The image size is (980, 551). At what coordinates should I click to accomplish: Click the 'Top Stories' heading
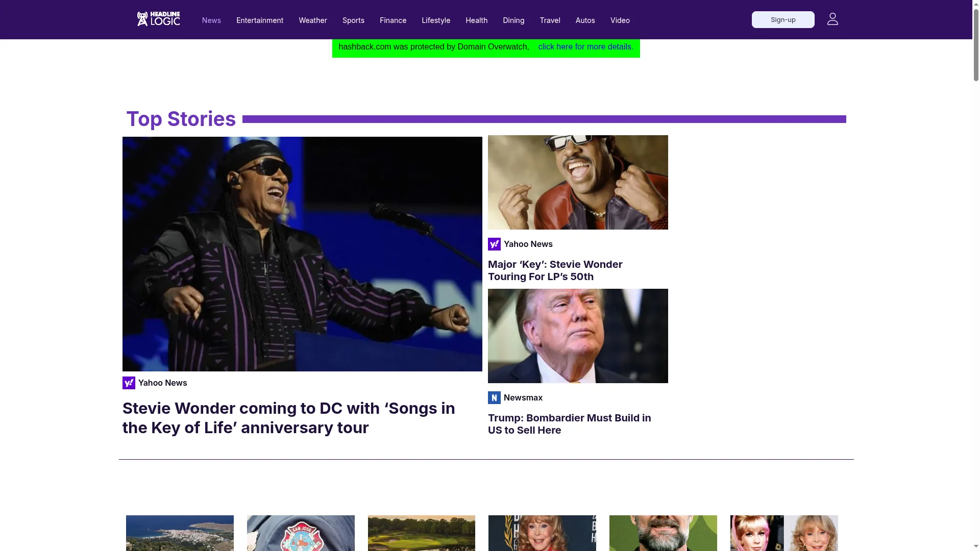(x=181, y=119)
